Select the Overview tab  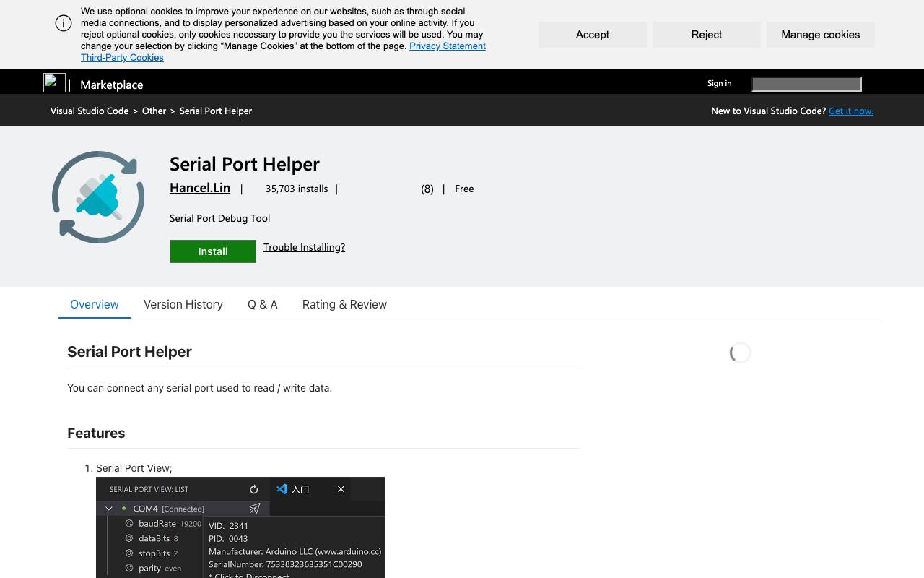point(95,304)
